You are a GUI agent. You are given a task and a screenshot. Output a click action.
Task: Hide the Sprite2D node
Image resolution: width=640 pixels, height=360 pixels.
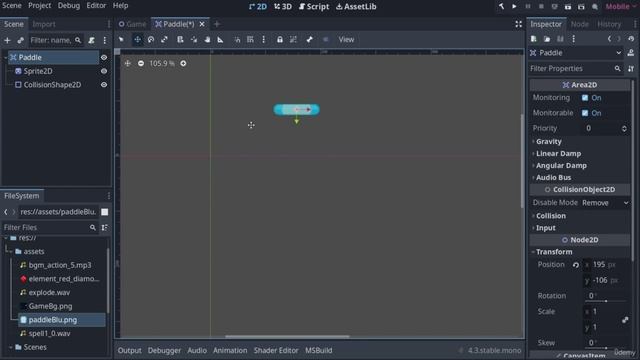click(x=104, y=71)
